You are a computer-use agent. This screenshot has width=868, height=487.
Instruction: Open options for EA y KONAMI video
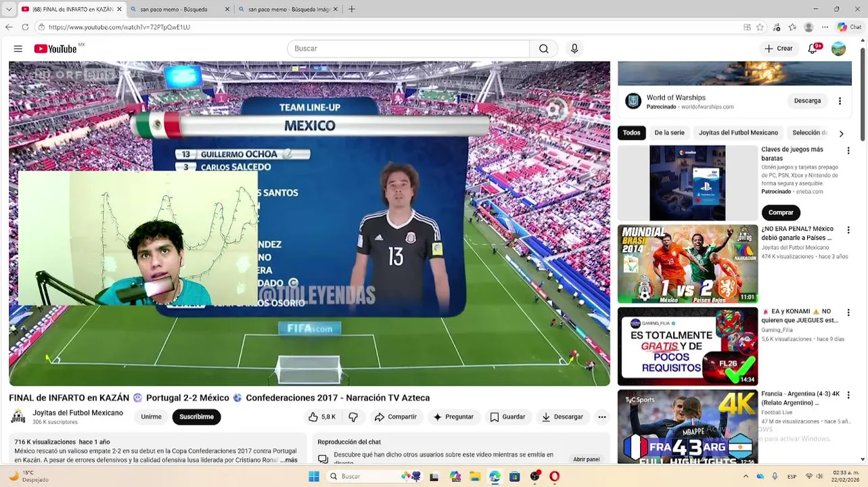pyautogui.click(x=848, y=312)
